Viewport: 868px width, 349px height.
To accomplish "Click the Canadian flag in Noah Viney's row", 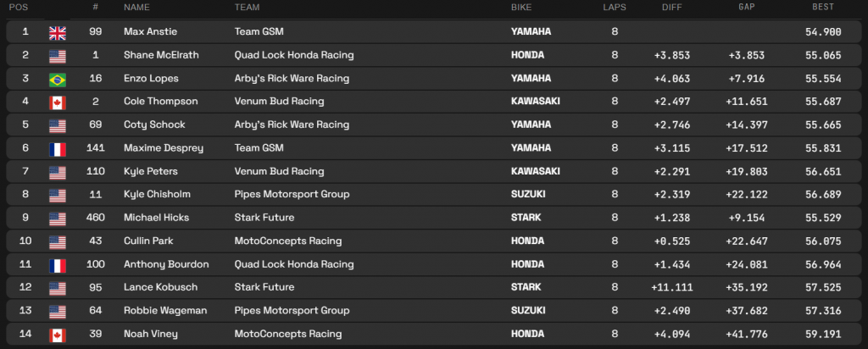I will click(58, 335).
